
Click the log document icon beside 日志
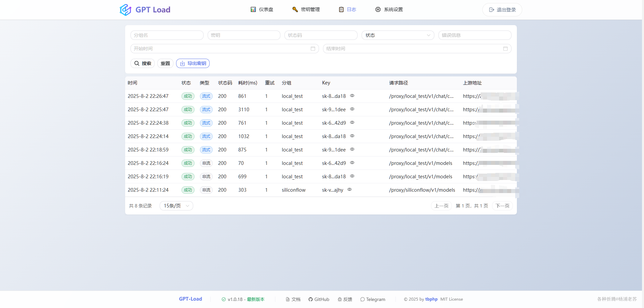click(x=341, y=9)
